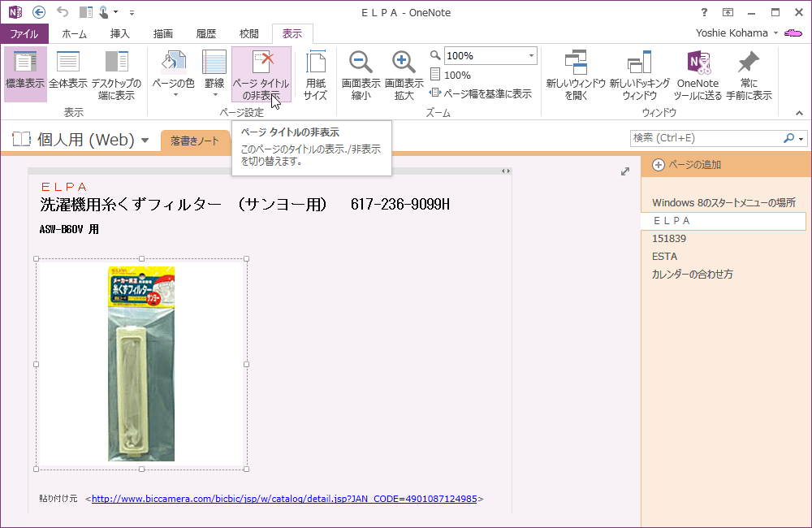Open the biccamera.com source link

click(284, 499)
